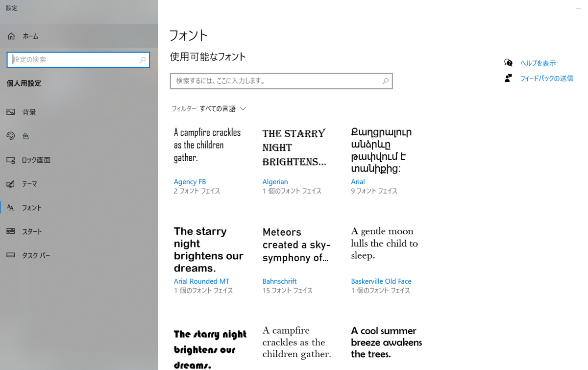Screen dimensions: 588x370
Task: Select ロック画面 in sidebar
Action: pyautogui.click(x=79, y=160)
